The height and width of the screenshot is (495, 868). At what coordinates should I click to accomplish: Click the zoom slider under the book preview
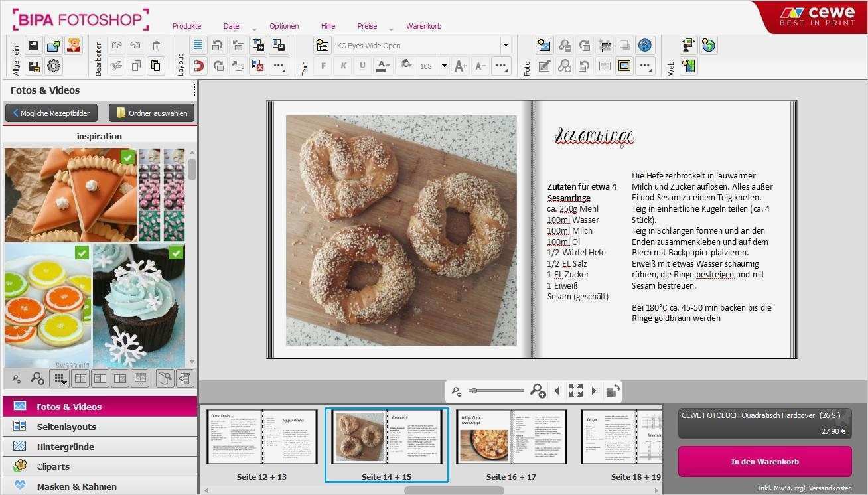(496, 391)
